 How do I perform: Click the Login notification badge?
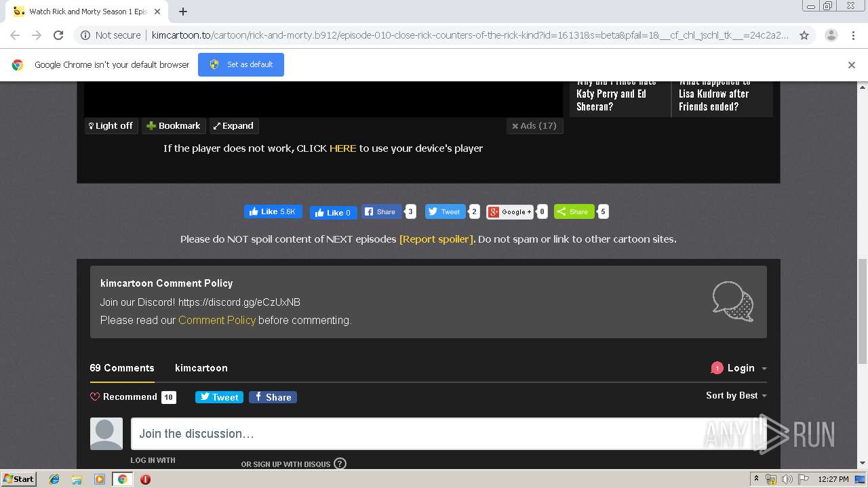pos(717,368)
